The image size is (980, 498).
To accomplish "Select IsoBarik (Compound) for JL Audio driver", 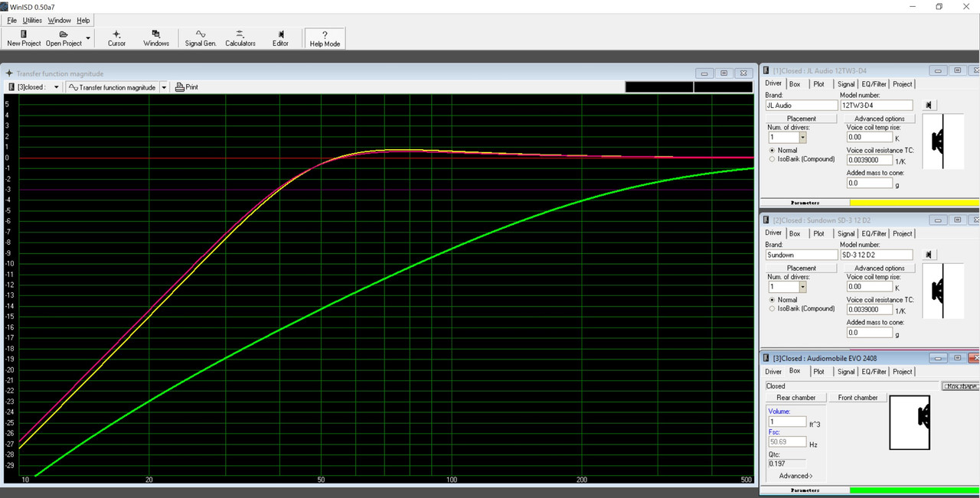I will (771, 159).
